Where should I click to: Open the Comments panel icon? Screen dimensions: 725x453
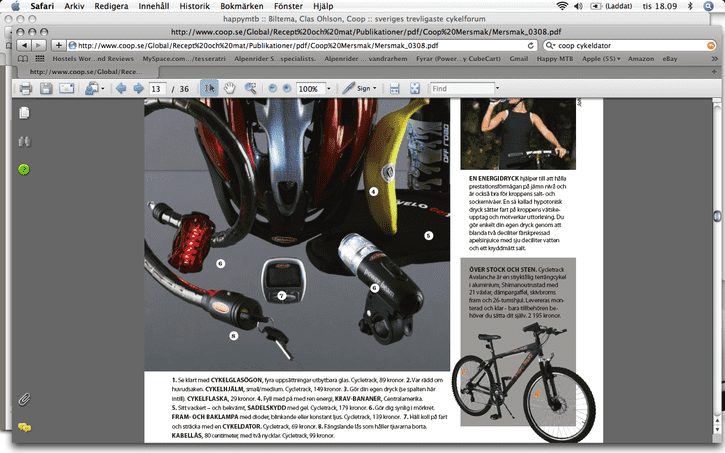point(24,427)
